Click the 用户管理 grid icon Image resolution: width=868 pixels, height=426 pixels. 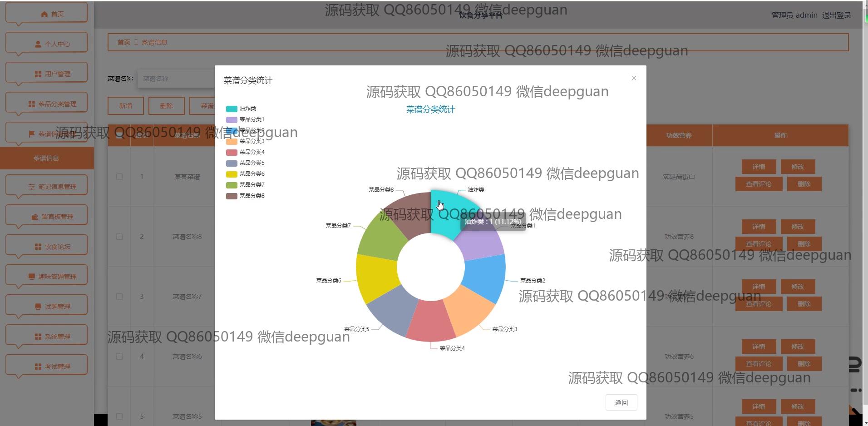[x=38, y=74]
